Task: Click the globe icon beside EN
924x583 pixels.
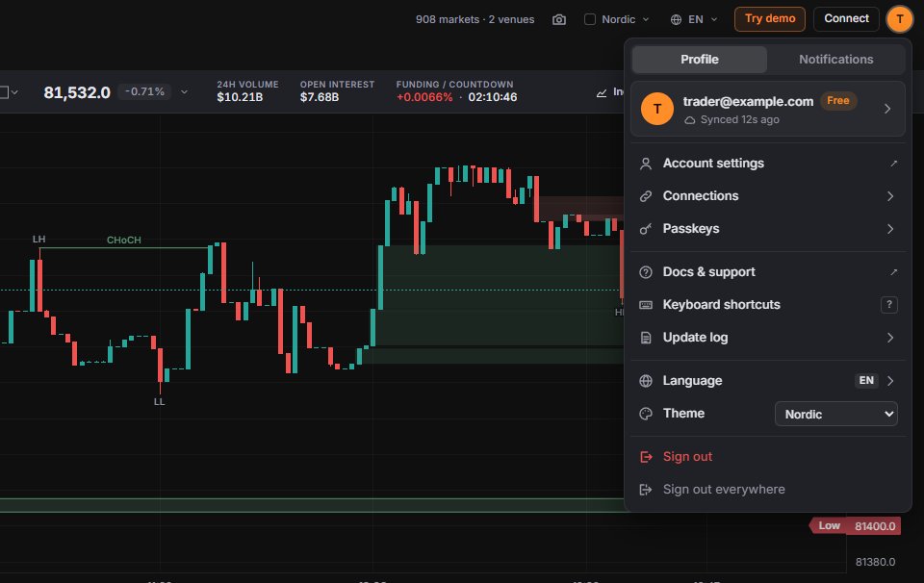Action: tap(676, 19)
